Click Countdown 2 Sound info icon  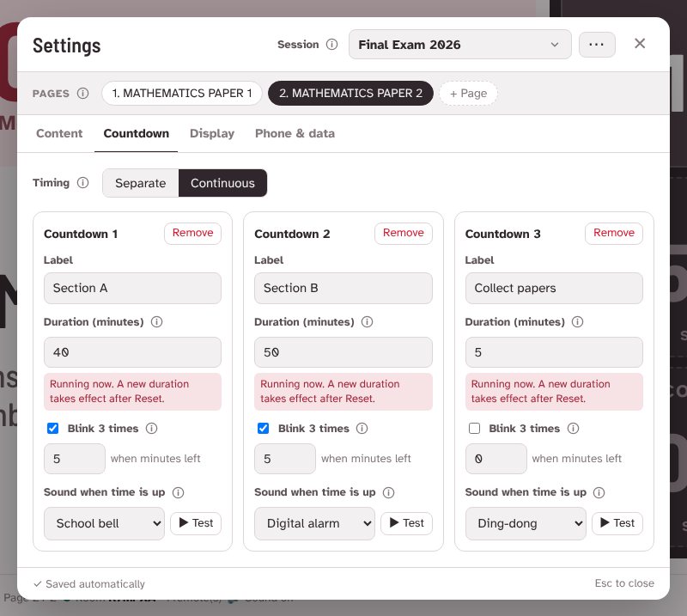click(x=389, y=492)
